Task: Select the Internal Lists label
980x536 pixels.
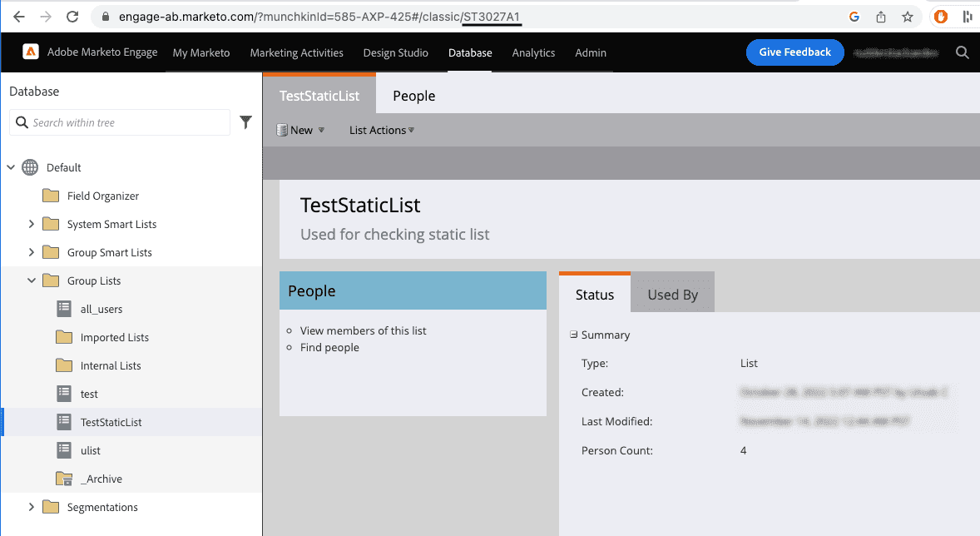Action: tap(111, 365)
